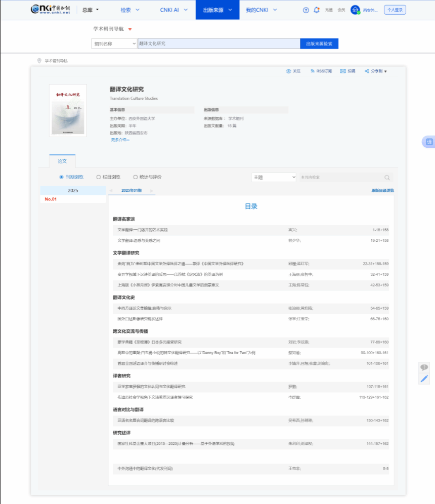Click the 分享到 share icon
Viewport: 435px width, 504px height.
click(367, 71)
